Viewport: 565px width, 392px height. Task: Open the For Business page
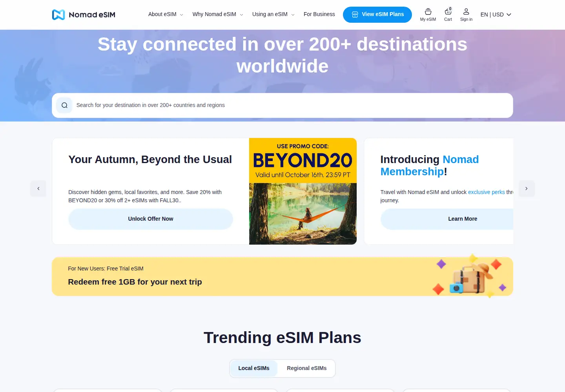coord(319,15)
